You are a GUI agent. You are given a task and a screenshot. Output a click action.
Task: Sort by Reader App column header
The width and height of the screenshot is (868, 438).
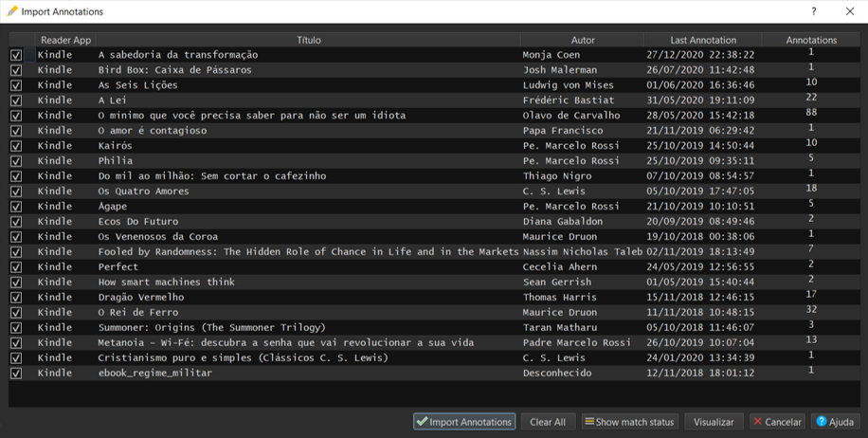[66, 40]
